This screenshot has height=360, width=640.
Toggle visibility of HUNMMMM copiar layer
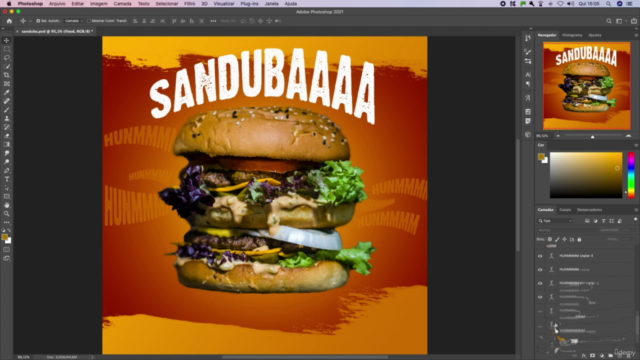pos(540,270)
